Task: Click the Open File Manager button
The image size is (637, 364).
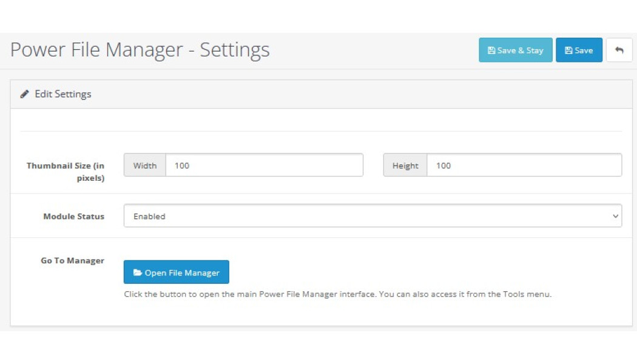Action: coord(177,272)
